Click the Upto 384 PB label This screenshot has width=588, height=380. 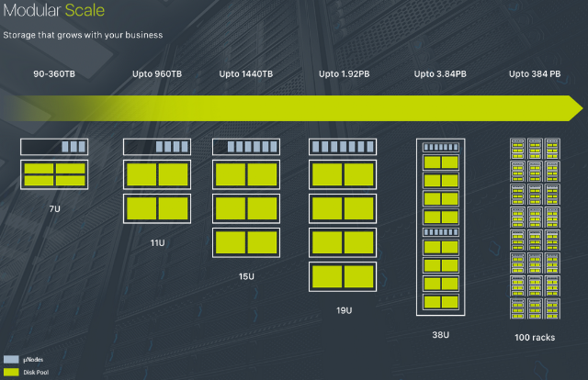point(535,73)
